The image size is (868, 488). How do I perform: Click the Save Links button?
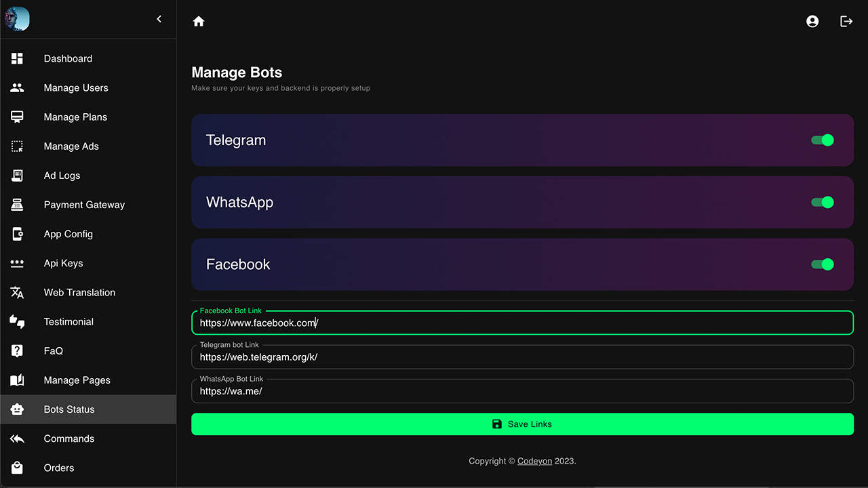point(522,424)
